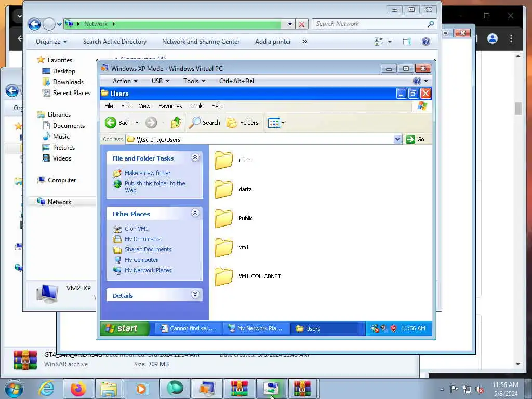This screenshot has width=532, height=399.
Task: Toggle the Folders pane button
Action: 243,123
